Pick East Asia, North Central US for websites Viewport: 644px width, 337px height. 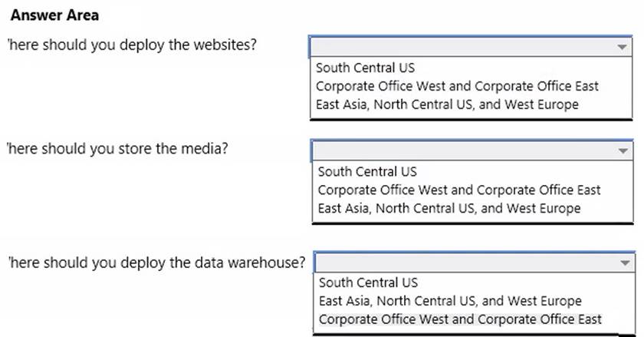point(447,104)
